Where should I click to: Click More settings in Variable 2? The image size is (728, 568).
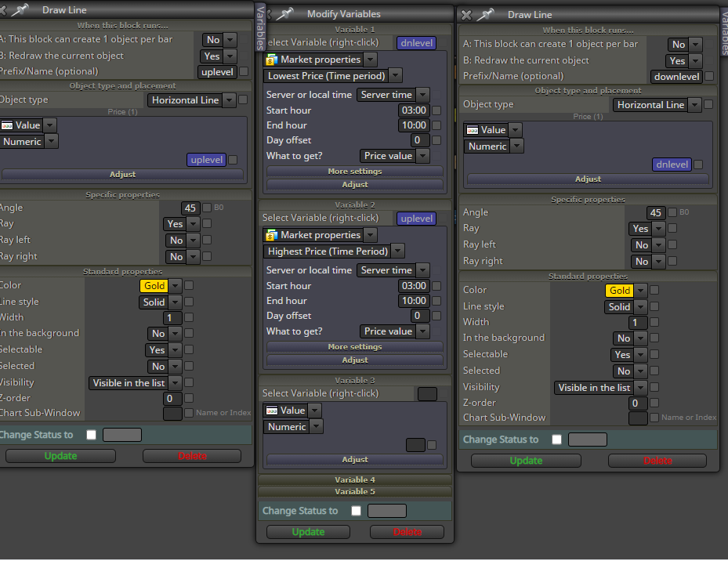[x=355, y=346]
